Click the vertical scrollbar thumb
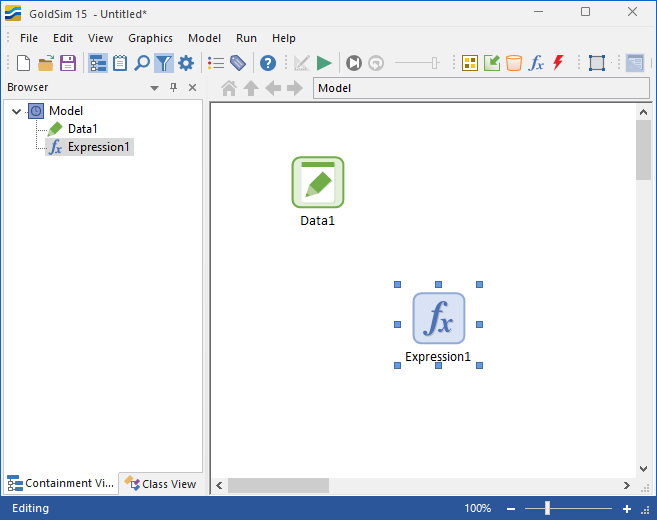This screenshot has width=657, height=520. point(643,150)
